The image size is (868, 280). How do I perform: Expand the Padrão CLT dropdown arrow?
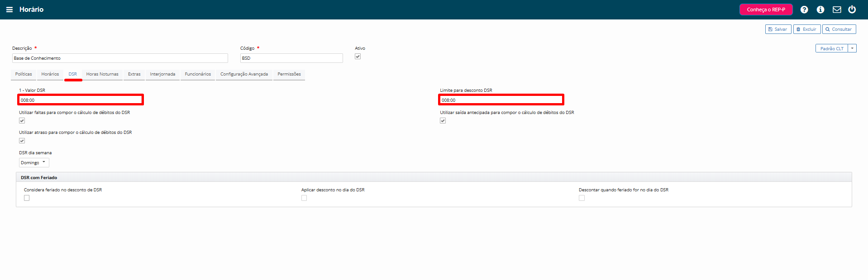852,48
